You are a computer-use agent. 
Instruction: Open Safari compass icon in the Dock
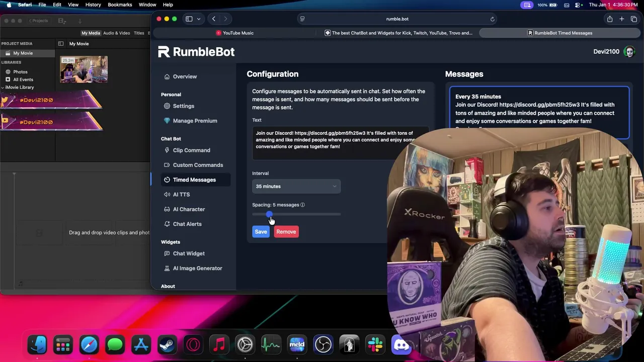pyautogui.click(x=89, y=345)
